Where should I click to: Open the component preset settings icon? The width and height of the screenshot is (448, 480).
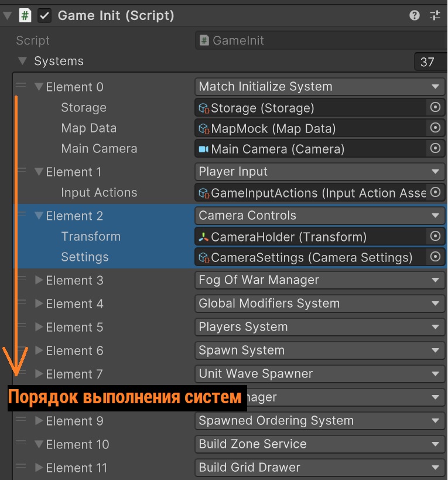[435, 16]
